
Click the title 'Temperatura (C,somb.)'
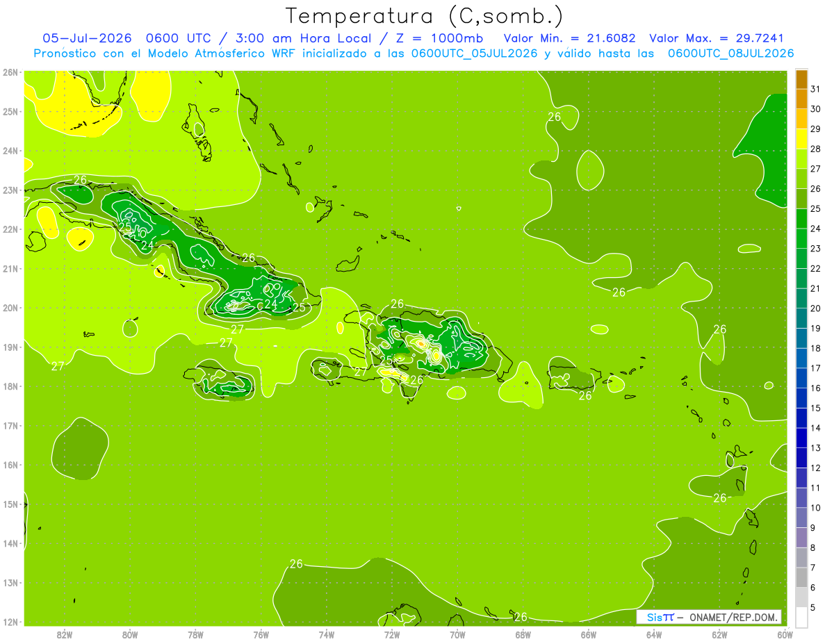tap(425, 16)
